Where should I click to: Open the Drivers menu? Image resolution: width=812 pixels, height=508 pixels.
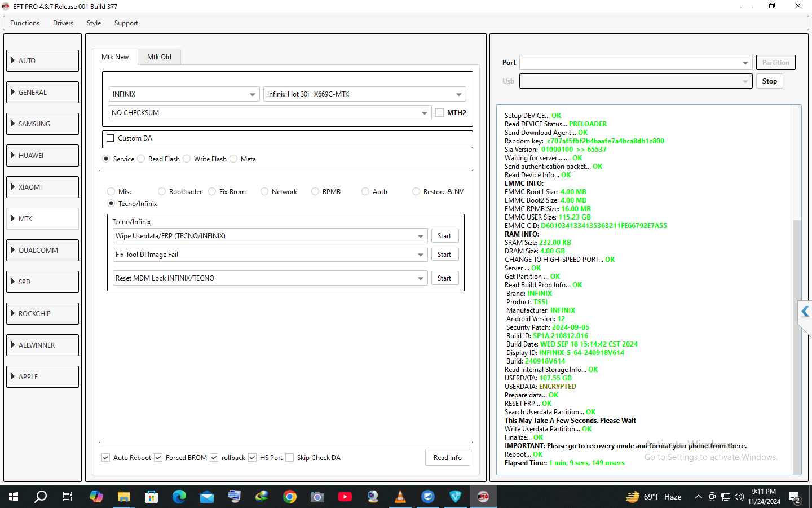[63, 23]
